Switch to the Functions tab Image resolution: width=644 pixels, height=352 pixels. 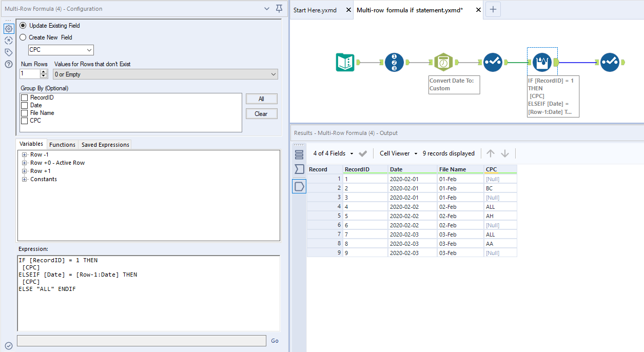pos(63,145)
